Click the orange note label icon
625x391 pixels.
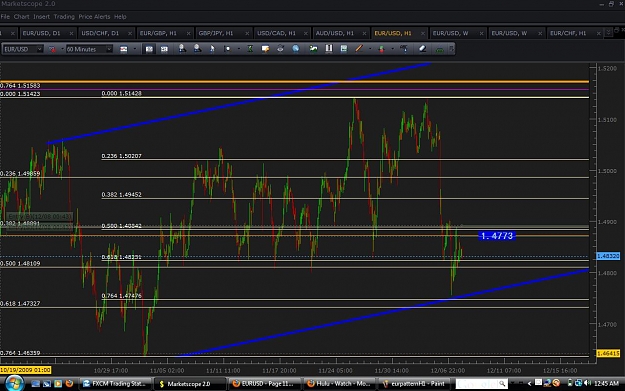tap(265, 49)
